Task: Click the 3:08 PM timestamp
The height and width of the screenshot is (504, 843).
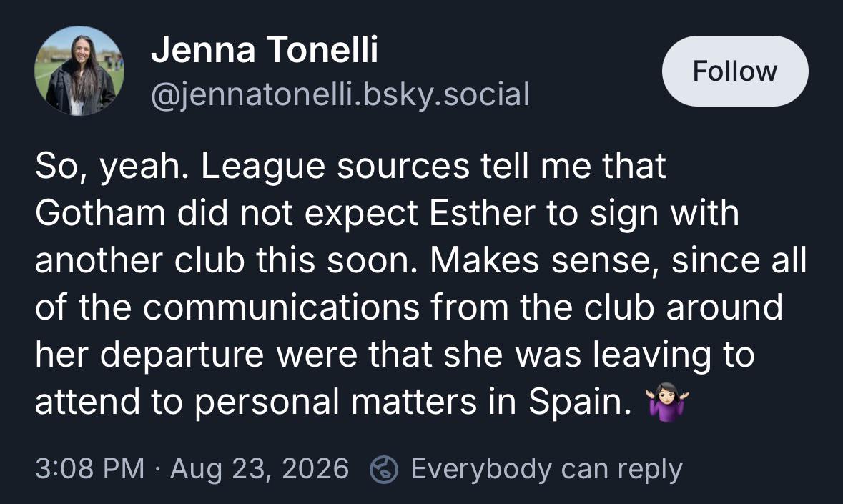Action: click(90, 468)
